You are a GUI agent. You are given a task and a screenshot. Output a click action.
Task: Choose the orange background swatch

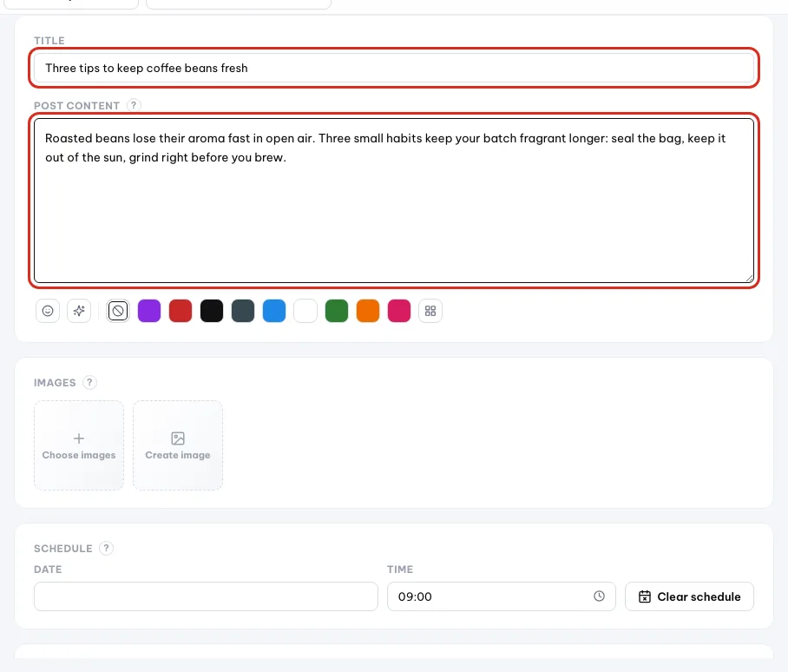click(x=368, y=311)
